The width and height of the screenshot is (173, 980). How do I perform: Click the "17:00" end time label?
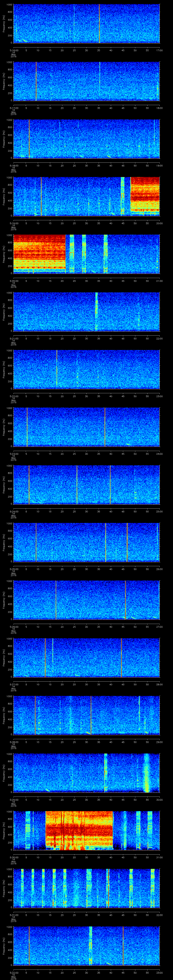tap(159, 50)
